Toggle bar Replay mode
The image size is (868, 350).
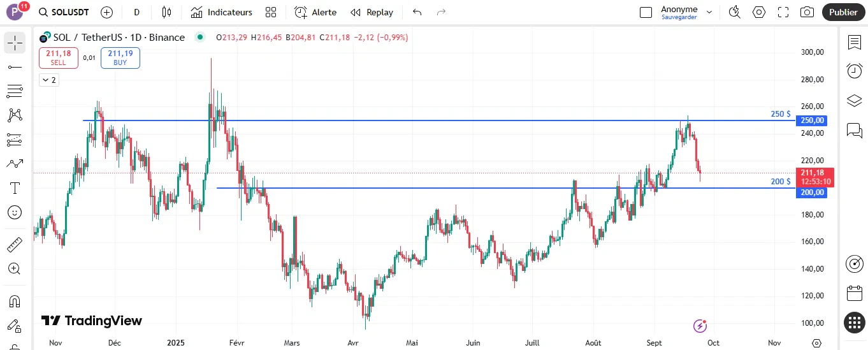click(x=372, y=12)
